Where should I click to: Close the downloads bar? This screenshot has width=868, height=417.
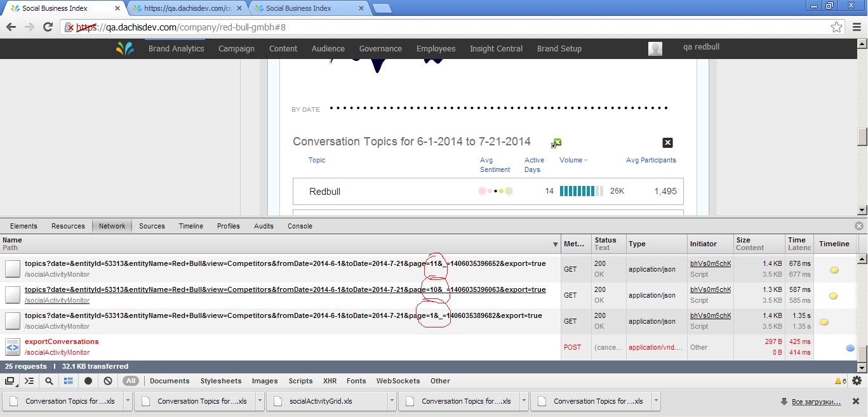(x=855, y=401)
